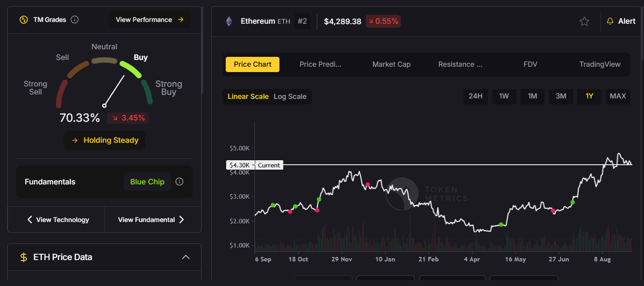The height and width of the screenshot is (286, 644).
Task: Click the dollar icon in ETH Price Data
Action: click(x=24, y=257)
